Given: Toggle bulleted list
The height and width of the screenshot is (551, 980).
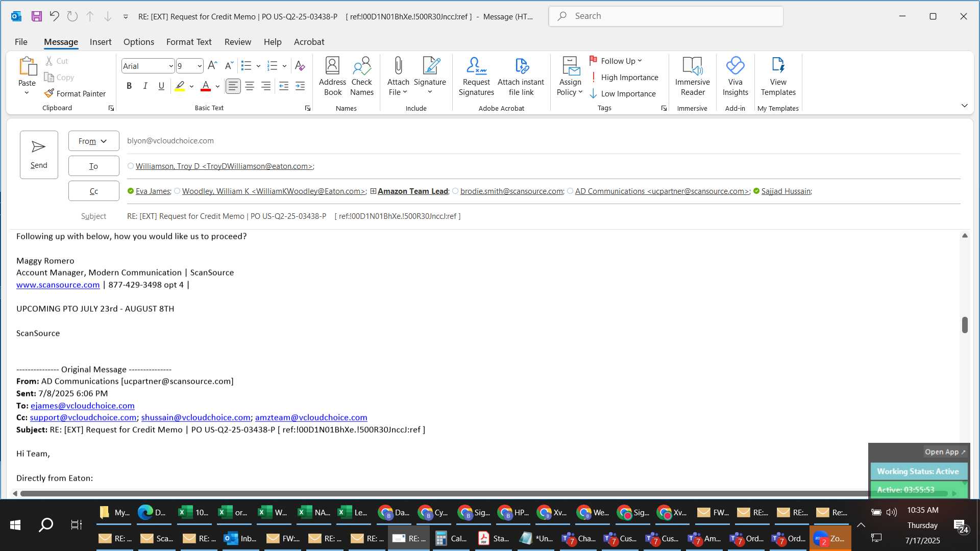Looking at the screenshot, I should (x=246, y=65).
